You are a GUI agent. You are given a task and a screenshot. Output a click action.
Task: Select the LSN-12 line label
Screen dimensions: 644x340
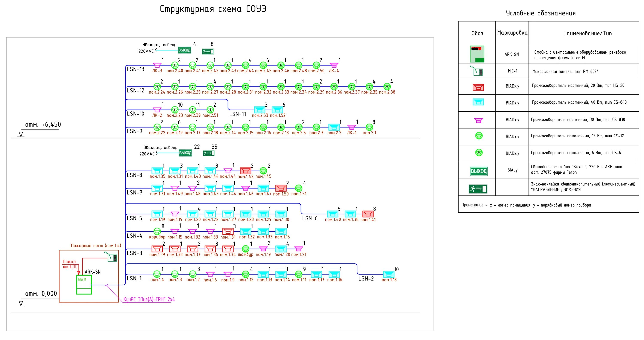pos(135,91)
